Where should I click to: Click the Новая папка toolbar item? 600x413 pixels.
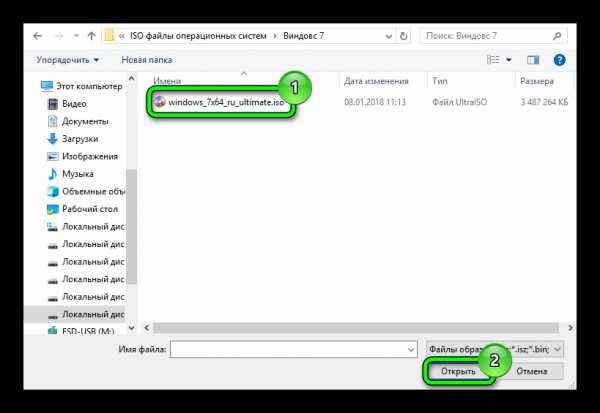(x=147, y=60)
